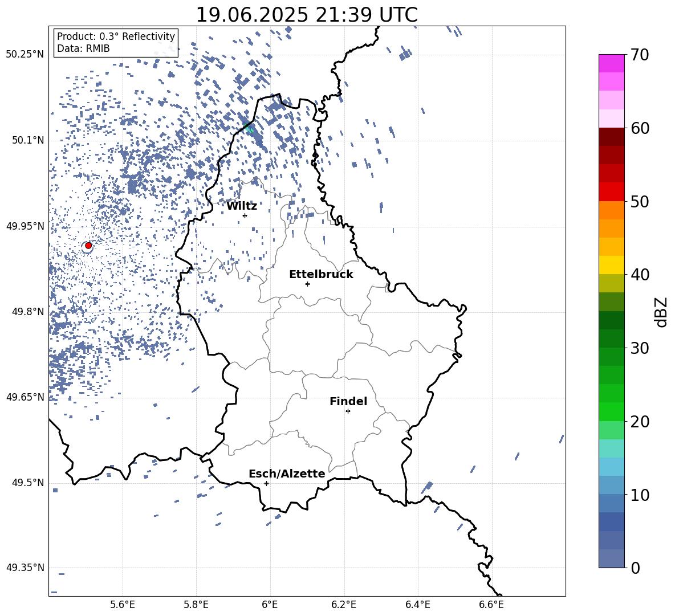Screen dimensions: 675x616
Task: Click the 49.5°N latitude label
Action: [x=27, y=483]
